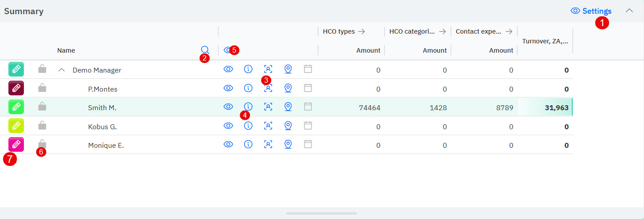Click the horizontal scrollbar at bottom

(x=322, y=213)
